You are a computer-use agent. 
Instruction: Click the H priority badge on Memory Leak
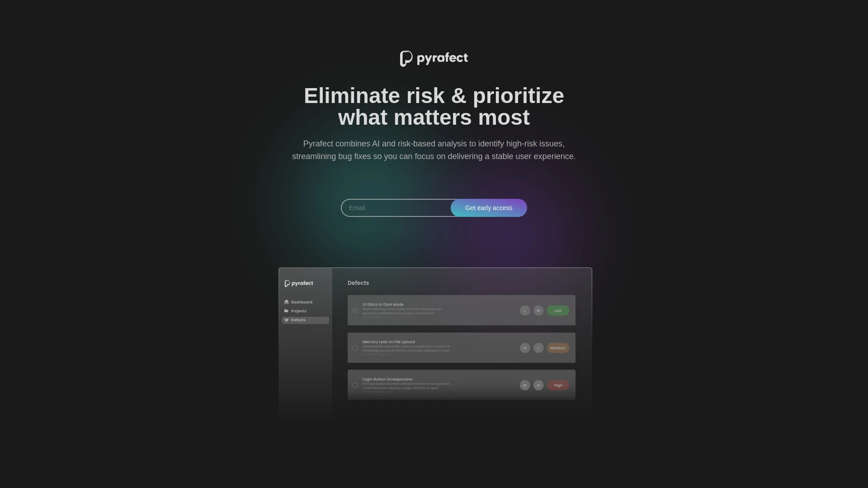524,347
